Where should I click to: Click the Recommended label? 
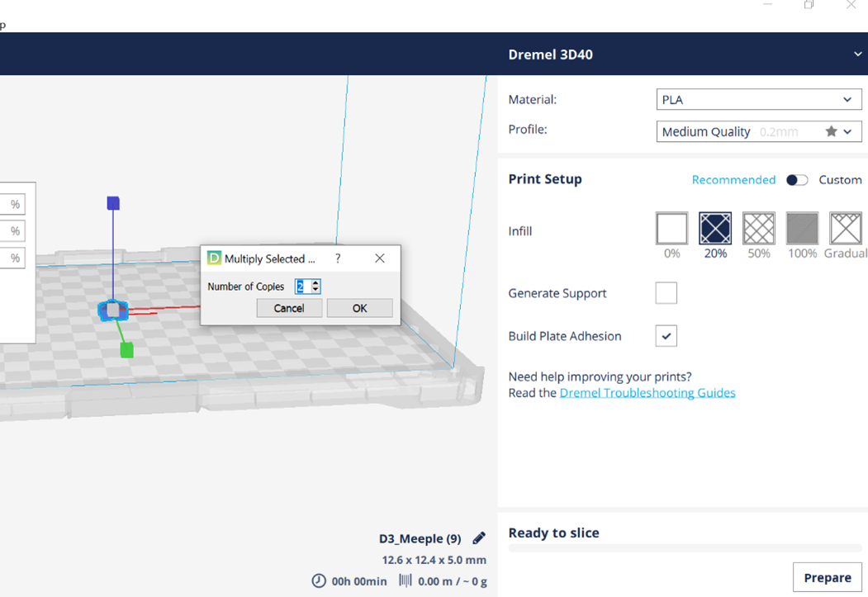(x=733, y=180)
